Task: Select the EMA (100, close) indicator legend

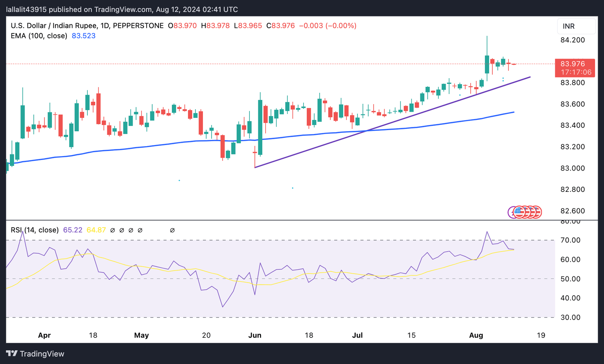Action: tap(39, 36)
